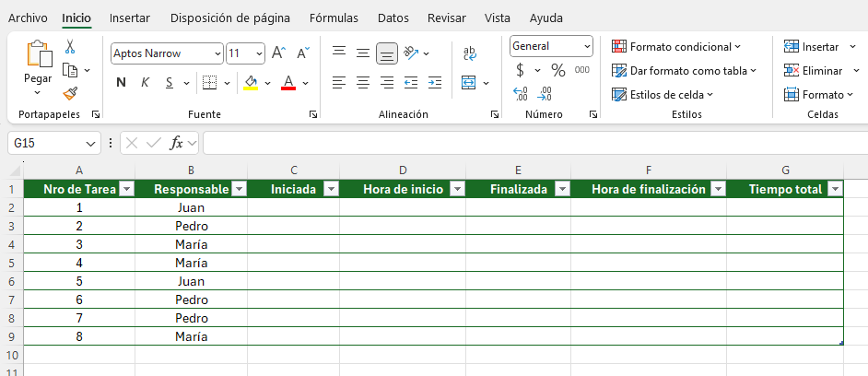The height and width of the screenshot is (376, 868).
Task: Open the Fuente dialog launcher
Action: [x=313, y=114]
